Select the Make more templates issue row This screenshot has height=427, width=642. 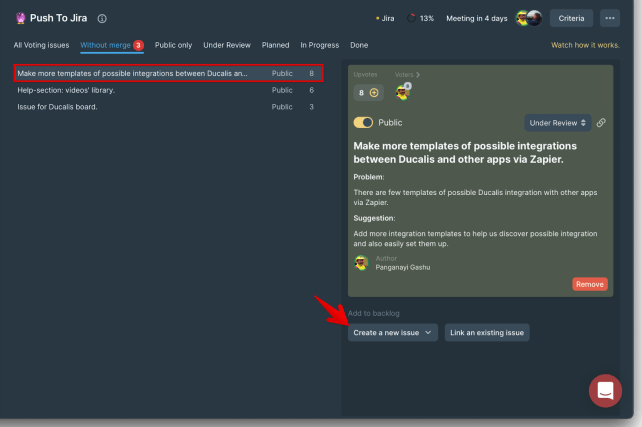[x=168, y=73]
